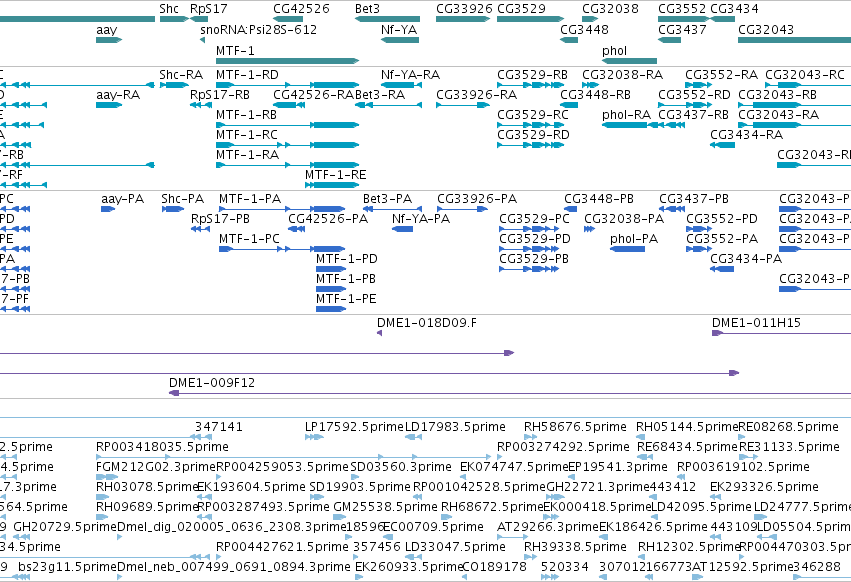Viewport: 851px width, 582px height.
Task: Select the Shc gene feature
Action: (174, 19)
